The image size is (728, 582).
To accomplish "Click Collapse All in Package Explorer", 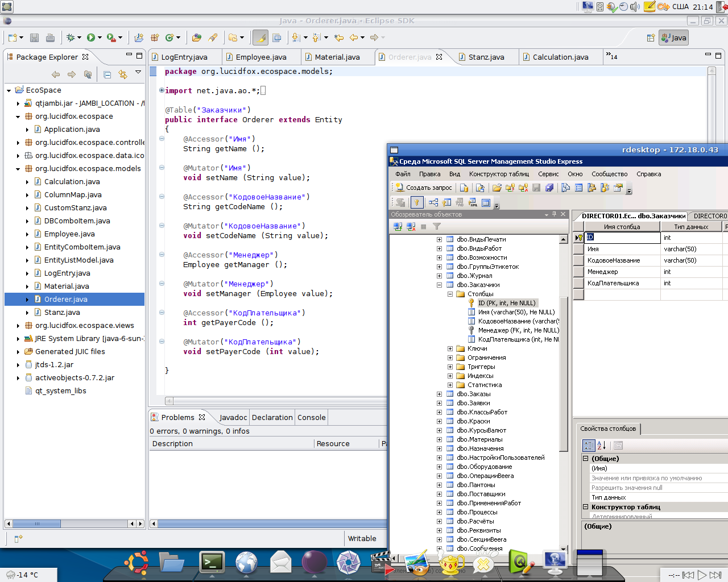I will (107, 74).
